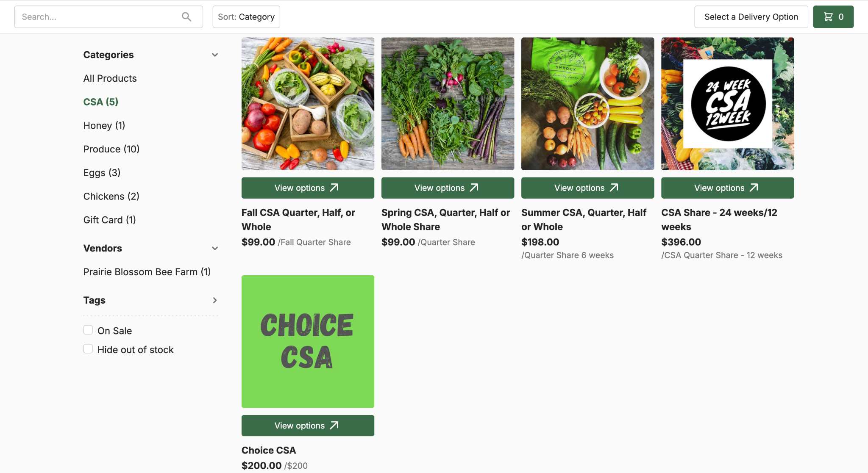
Task: Click Select a Delivery Option button
Action: coord(751,17)
